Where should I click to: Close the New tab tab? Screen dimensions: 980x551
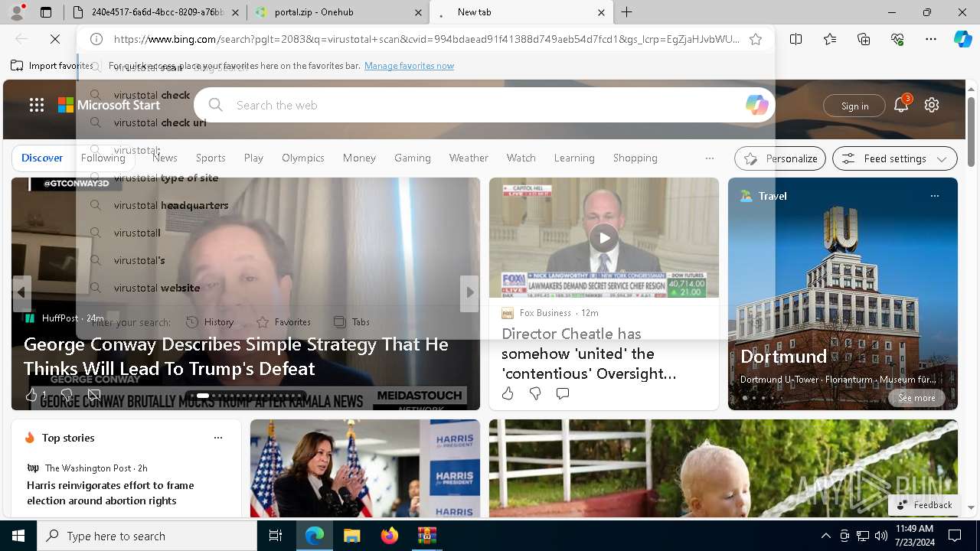[x=601, y=12]
